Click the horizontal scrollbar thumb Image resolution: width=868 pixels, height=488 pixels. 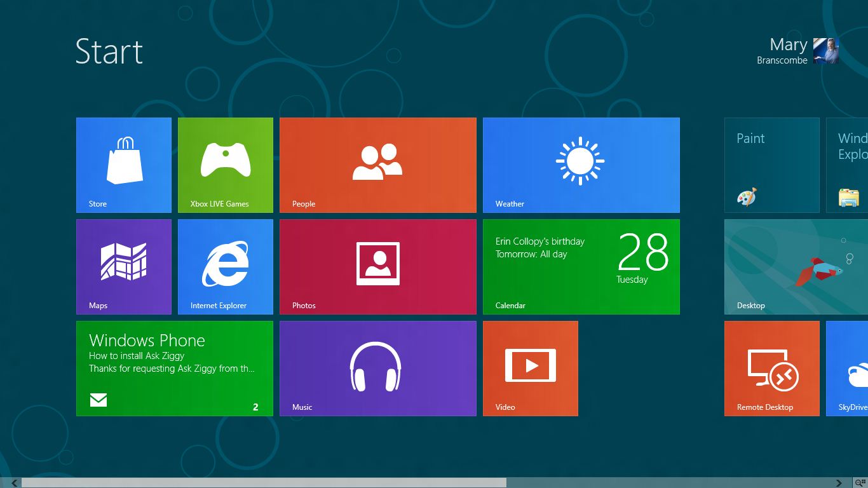(264, 483)
